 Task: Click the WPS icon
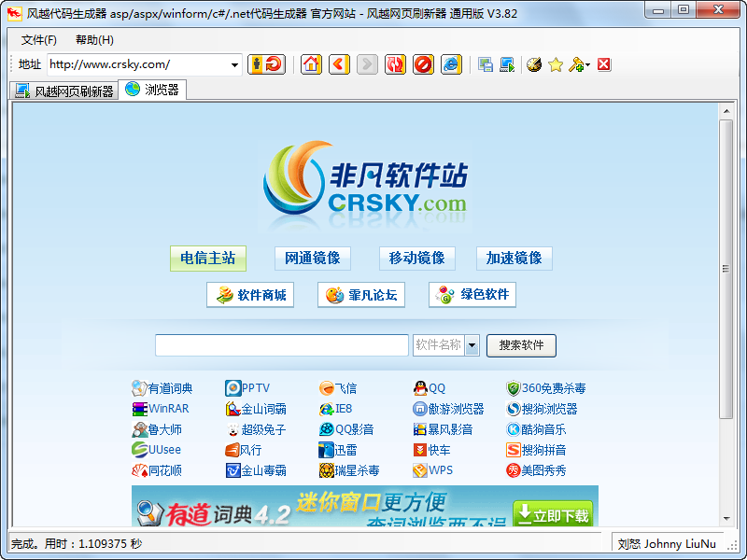419,470
